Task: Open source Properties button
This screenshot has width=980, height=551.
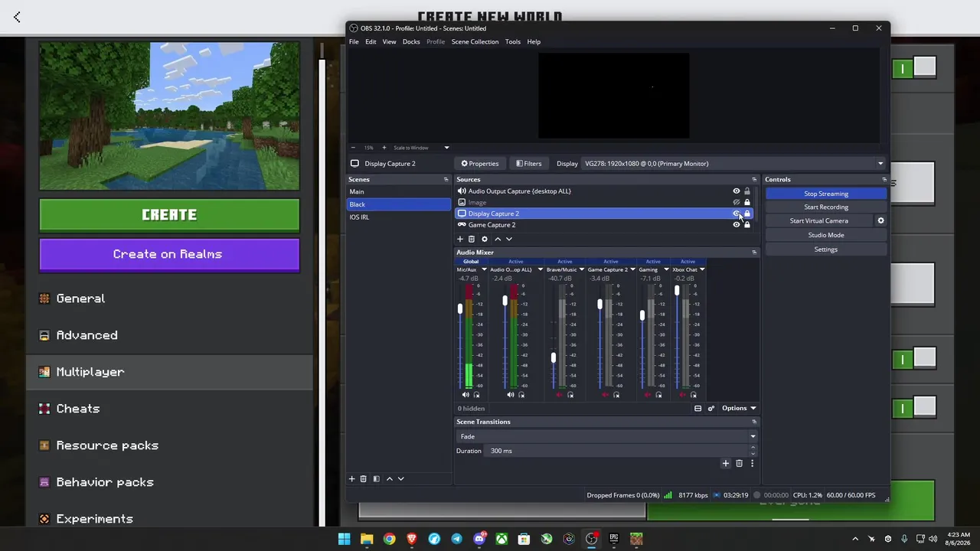Action: tap(480, 163)
